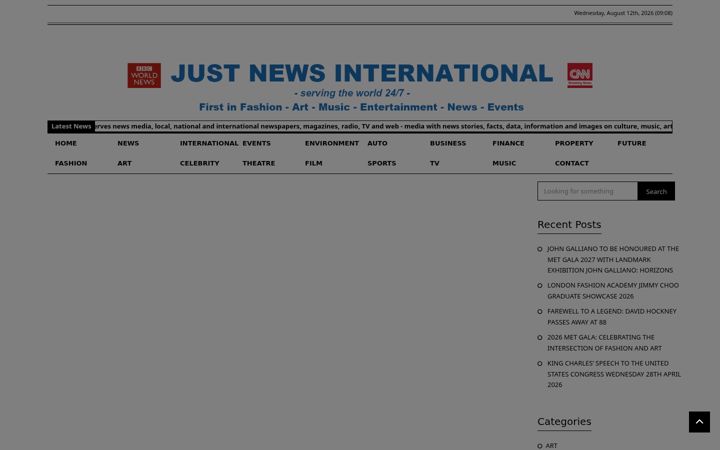Click the Search button

click(x=656, y=191)
